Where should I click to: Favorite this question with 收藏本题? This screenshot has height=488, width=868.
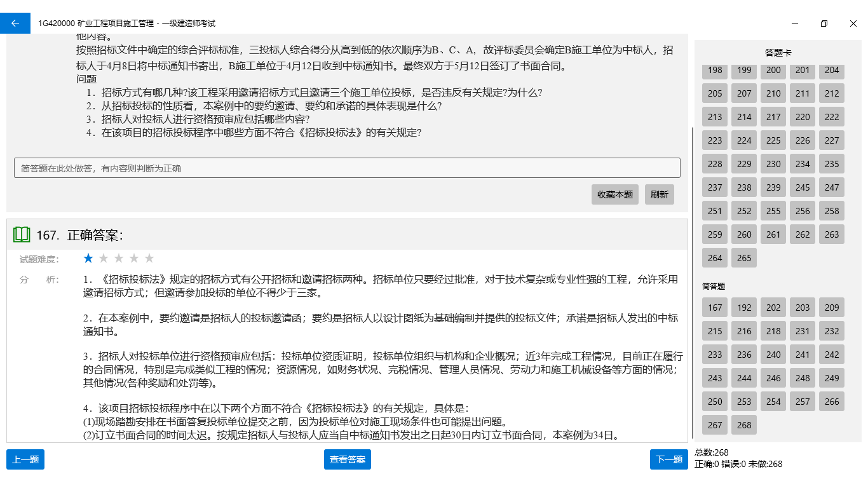pyautogui.click(x=614, y=194)
